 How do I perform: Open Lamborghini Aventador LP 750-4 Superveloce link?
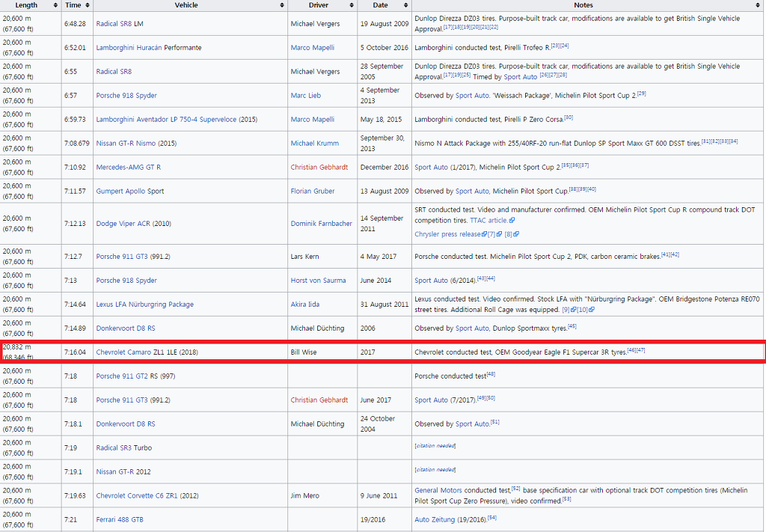coord(166,119)
